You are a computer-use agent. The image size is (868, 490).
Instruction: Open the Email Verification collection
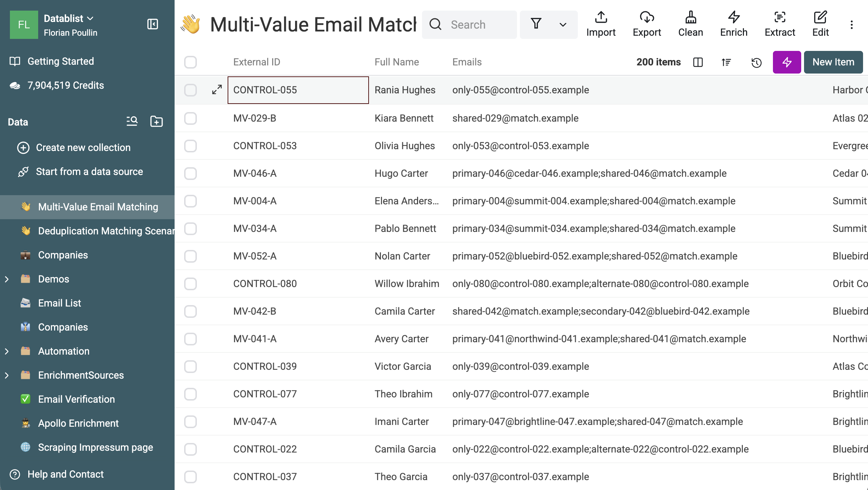(x=87, y=399)
